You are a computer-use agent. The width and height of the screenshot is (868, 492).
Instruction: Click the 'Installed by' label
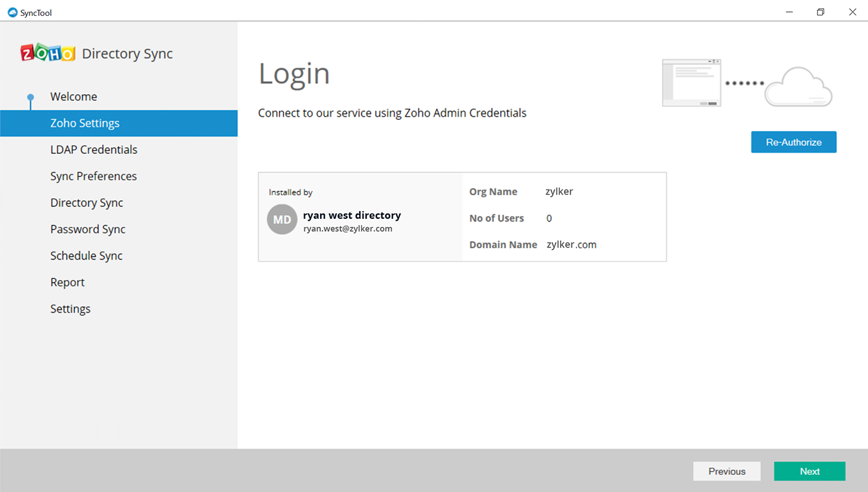[x=291, y=192]
